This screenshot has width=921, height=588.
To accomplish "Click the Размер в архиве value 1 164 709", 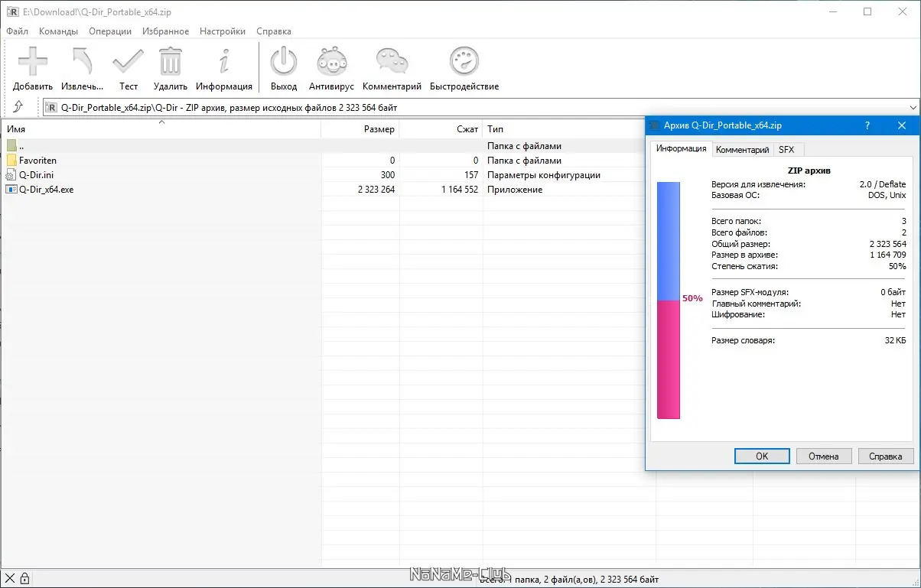I will [x=887, y=255].
